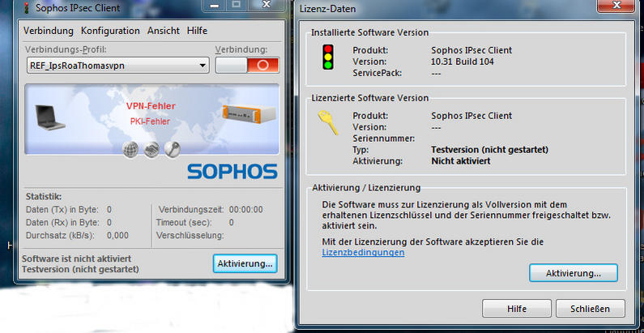
Task: Click the version text 10.31 Build 104
Action: click(x=463, y=62)
